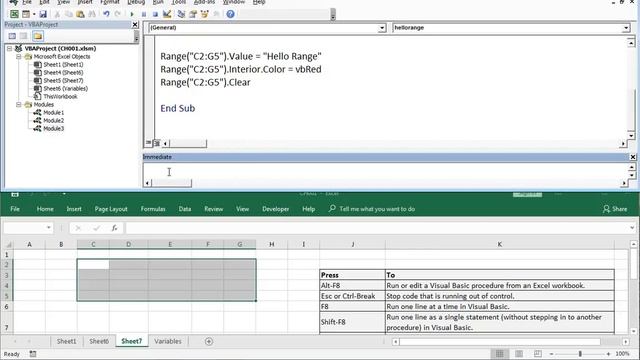Click the Reset stop icon
640x360 pixels.
[x=155, y=14]
